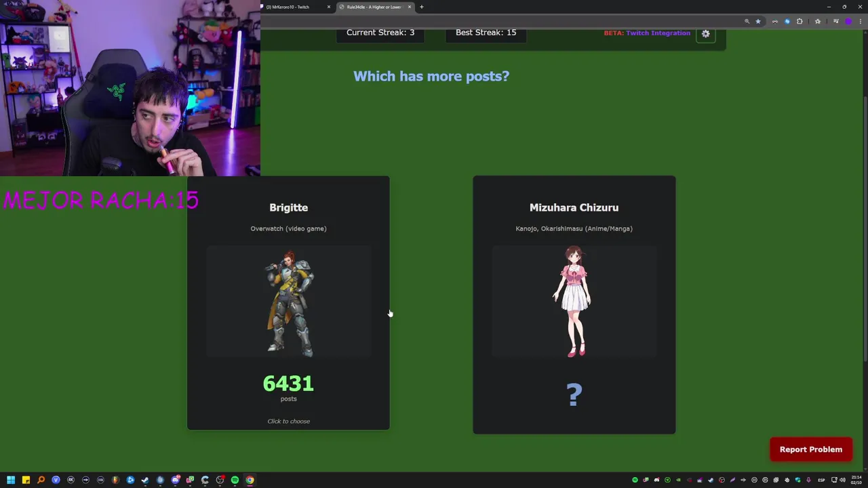868x488 pixels.
Task: Open the volume speaker control
Action: pyautogui.click(x=843, y=480)
